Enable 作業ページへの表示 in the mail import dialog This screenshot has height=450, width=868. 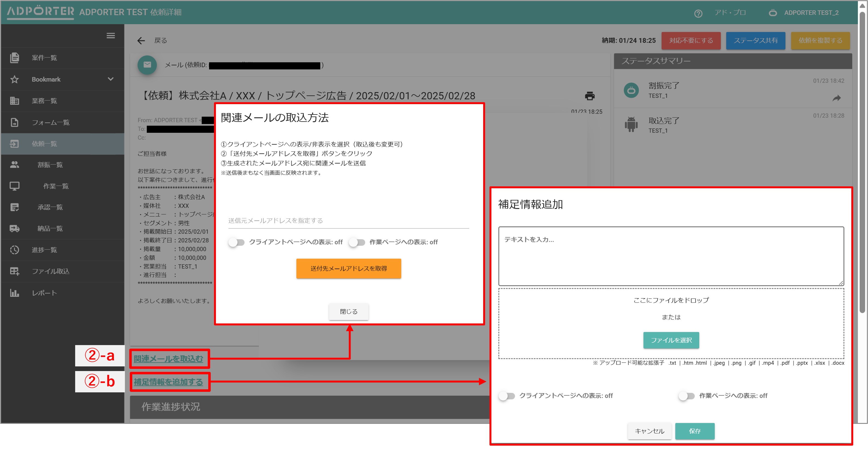pos(357,242)
